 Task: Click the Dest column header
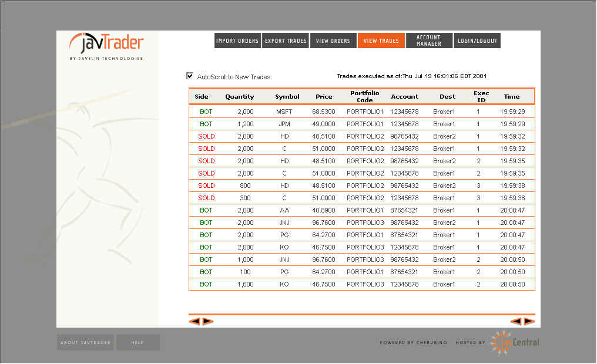pyautogui.click(x=447, y=97)
